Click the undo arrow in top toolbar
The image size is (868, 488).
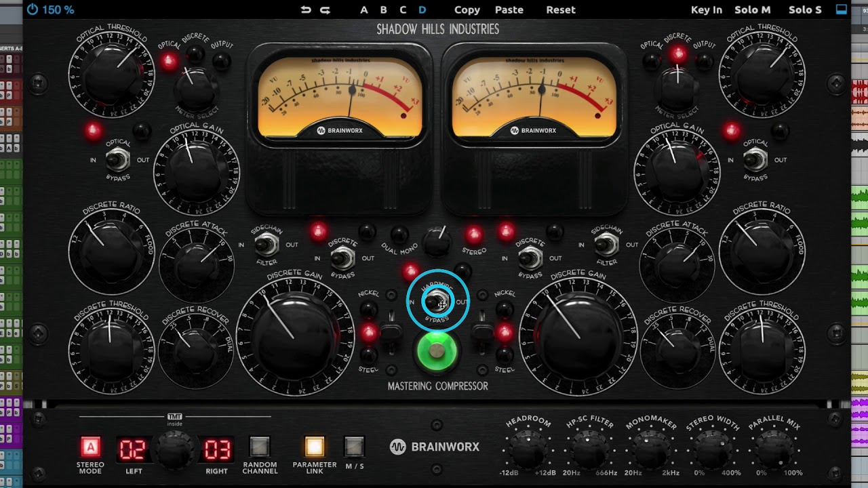(306, 9)
